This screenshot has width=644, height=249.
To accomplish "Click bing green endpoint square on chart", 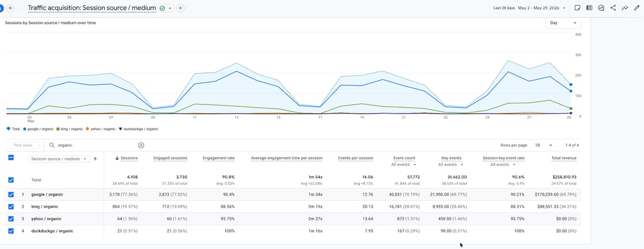I will coord(571,108).
